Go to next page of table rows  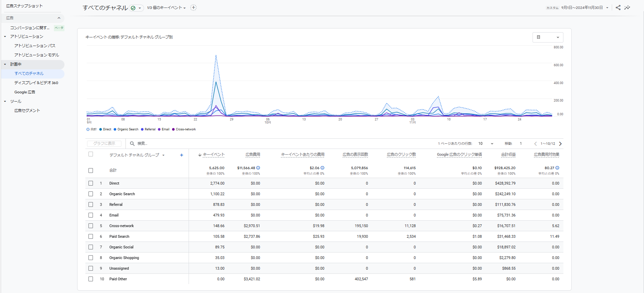coord(560,144)
